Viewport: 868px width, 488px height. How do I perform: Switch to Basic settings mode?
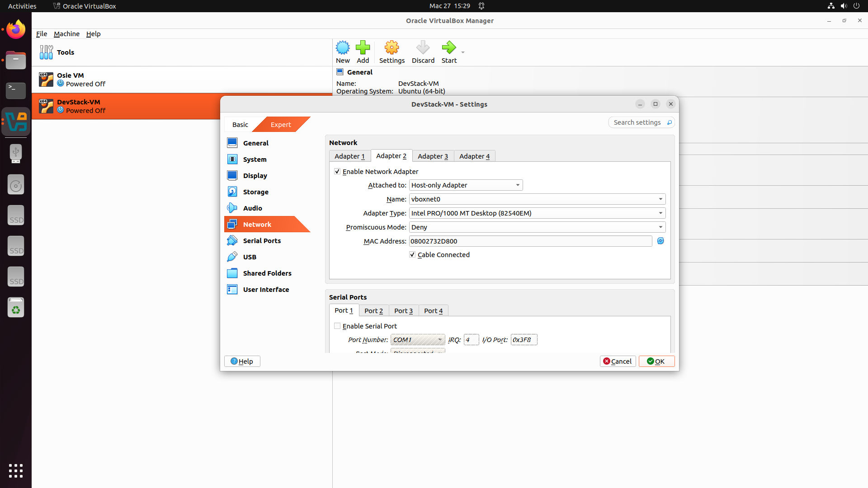[x=240, y=124]
